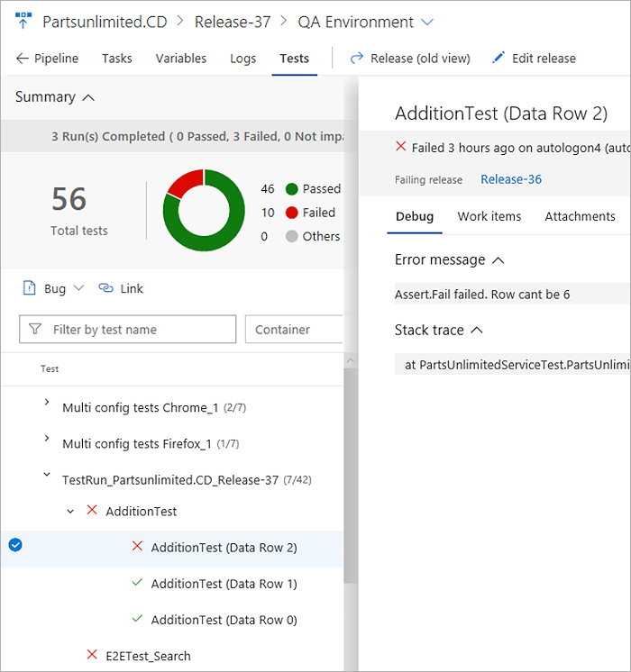Viewport: 631px width, 672px height.
Task: Go to Release-37 in the breadcrumb
Action: [x=233, y=22]
